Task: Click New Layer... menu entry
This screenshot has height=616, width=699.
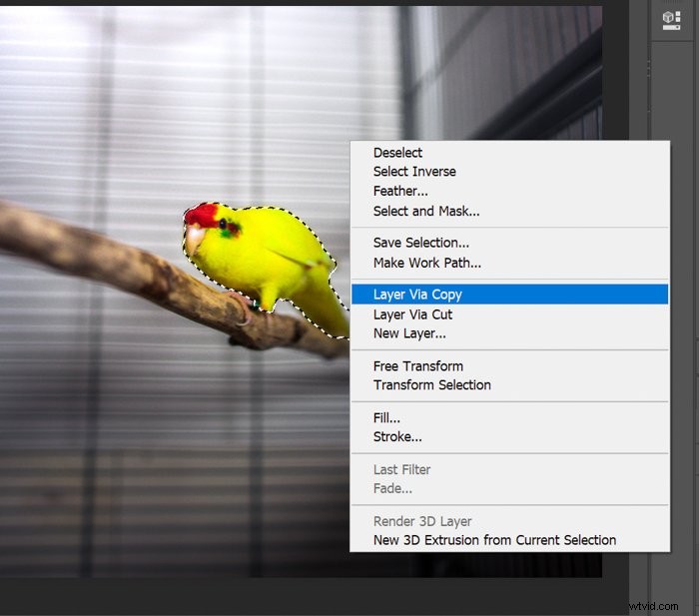Action: (509, 333)
